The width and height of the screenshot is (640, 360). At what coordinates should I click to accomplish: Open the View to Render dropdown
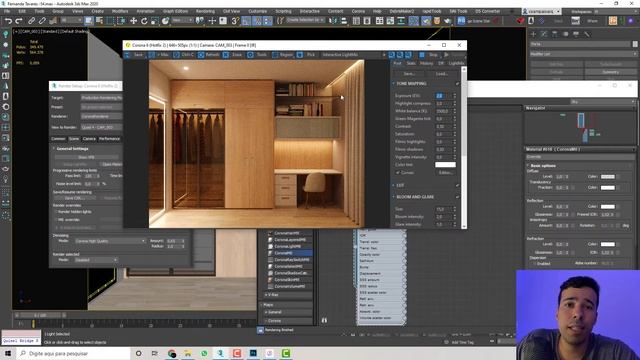(101, 127)
